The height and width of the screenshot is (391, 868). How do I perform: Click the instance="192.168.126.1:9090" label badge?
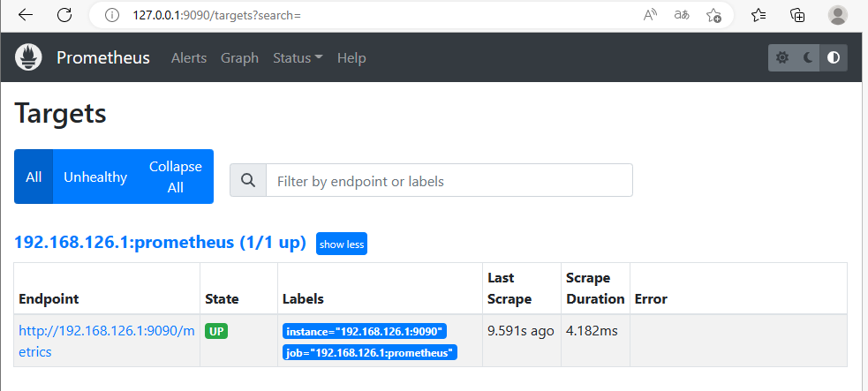pos(365,331)
